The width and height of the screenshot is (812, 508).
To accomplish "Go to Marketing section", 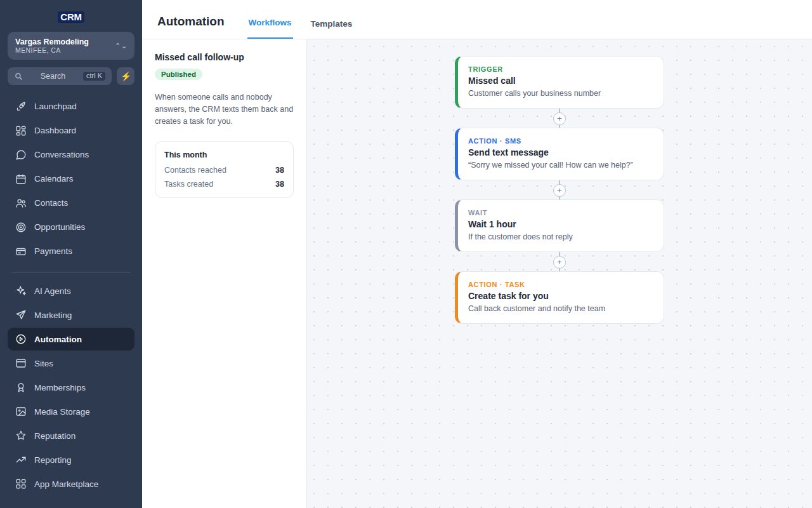I will tap(71, 316).
